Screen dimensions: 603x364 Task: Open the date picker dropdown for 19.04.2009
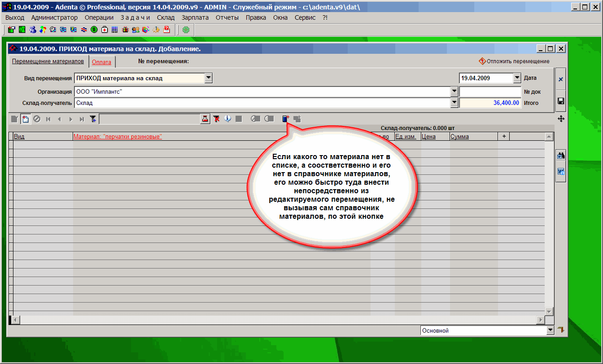pos(517,78)
